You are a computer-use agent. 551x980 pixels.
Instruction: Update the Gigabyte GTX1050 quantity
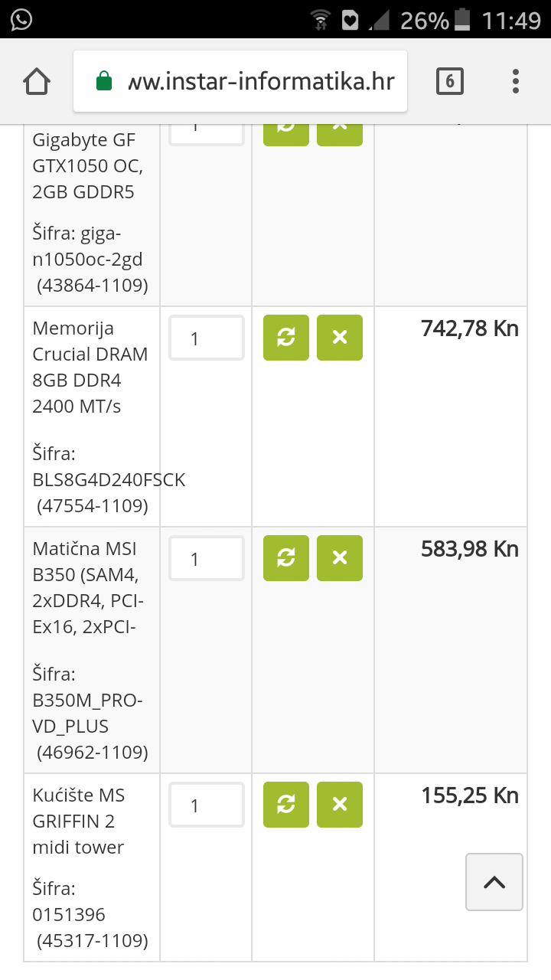tap(286, 132)
